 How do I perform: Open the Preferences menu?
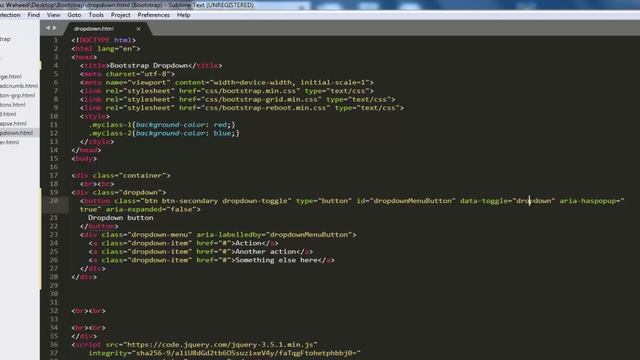point(153,15)
